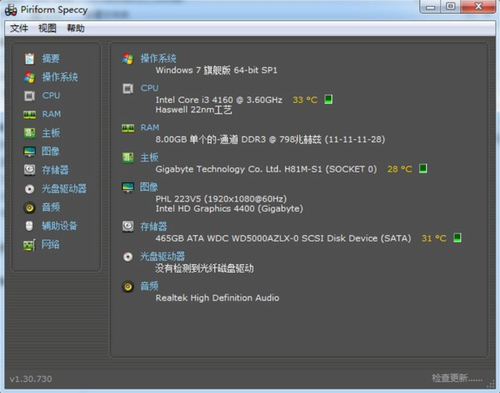Open the 网络 network sidebar icon
The height and width of the screenshot is (393, 500).
tap(29, 245)
